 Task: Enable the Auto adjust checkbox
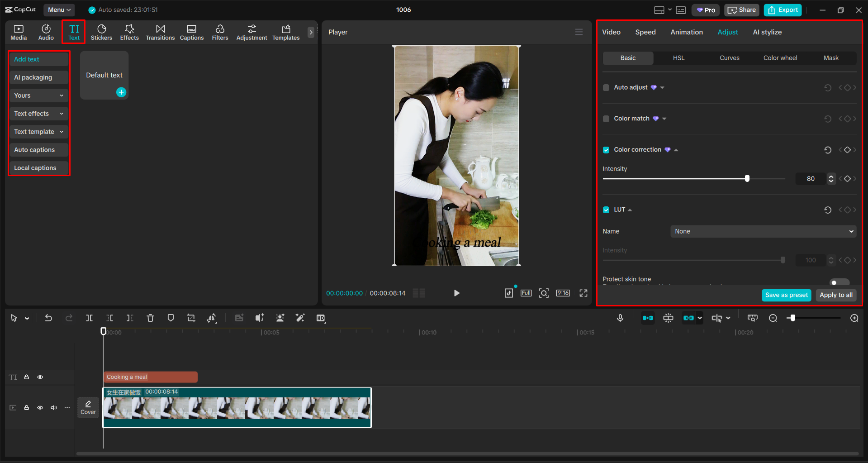(x=606, y=87)
